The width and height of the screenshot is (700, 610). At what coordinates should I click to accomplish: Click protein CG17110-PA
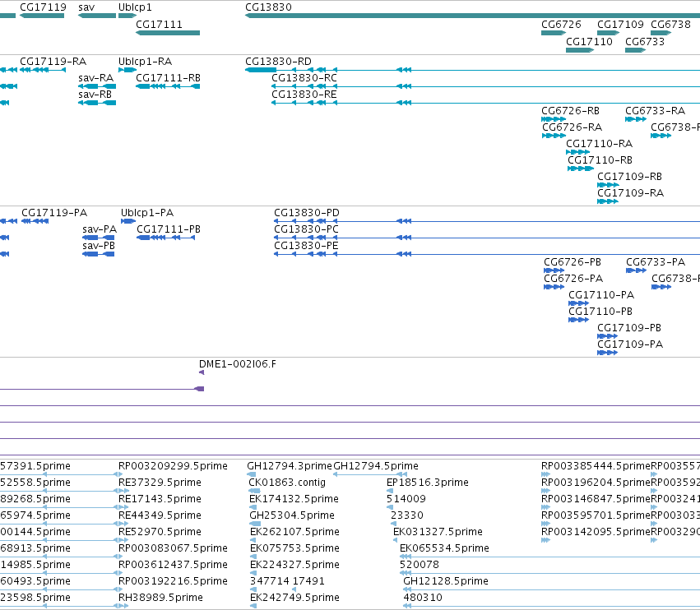601,295
